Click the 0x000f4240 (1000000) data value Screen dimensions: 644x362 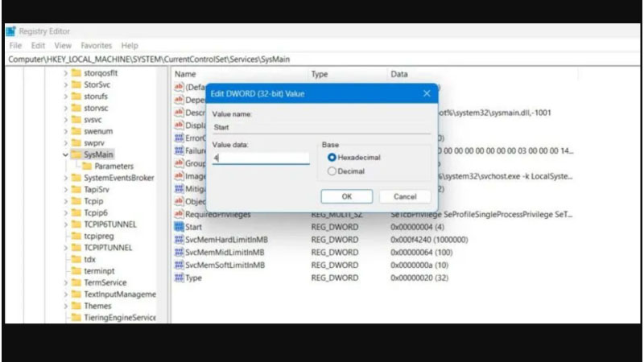(x=429, y=240)
